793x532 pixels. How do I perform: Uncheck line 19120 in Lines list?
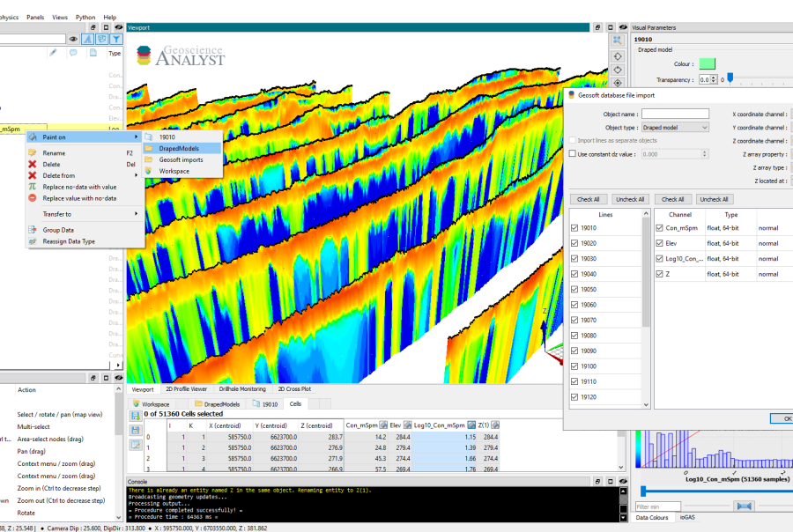[x=574, y=397]
